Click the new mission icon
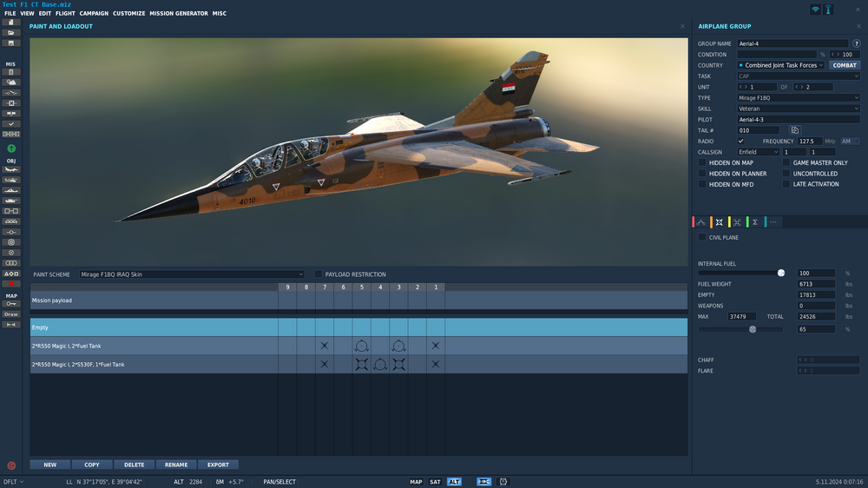 point(11,23)
